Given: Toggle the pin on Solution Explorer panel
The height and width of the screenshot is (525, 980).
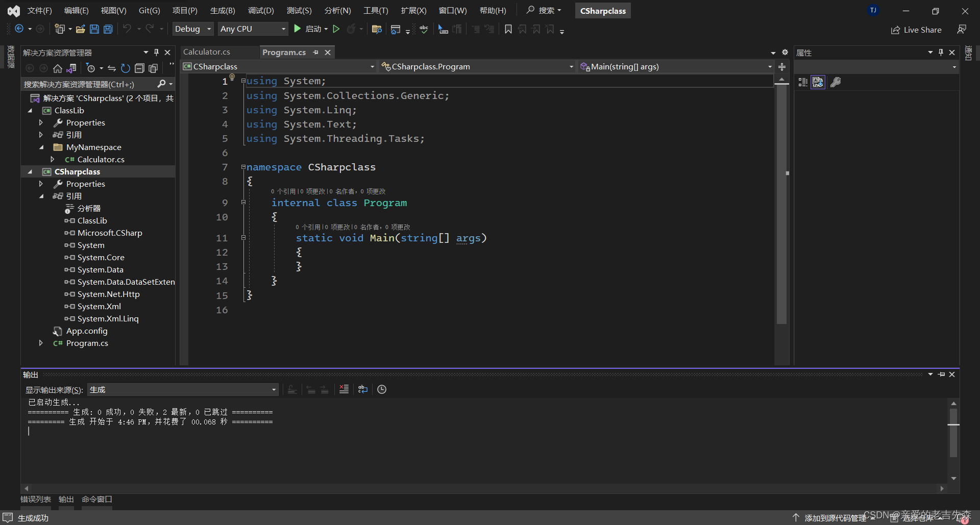Looking at the screenshot, I should [157, 52].
